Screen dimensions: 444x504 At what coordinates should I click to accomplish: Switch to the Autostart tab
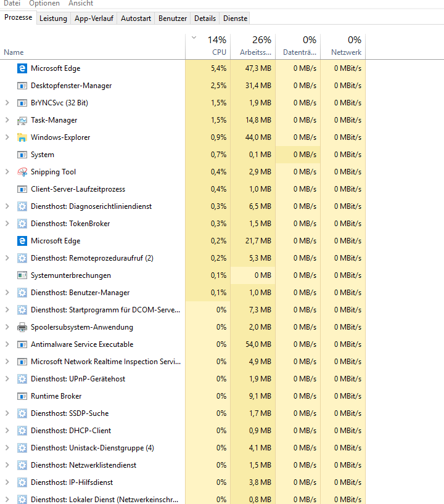(x=136, y=18)
